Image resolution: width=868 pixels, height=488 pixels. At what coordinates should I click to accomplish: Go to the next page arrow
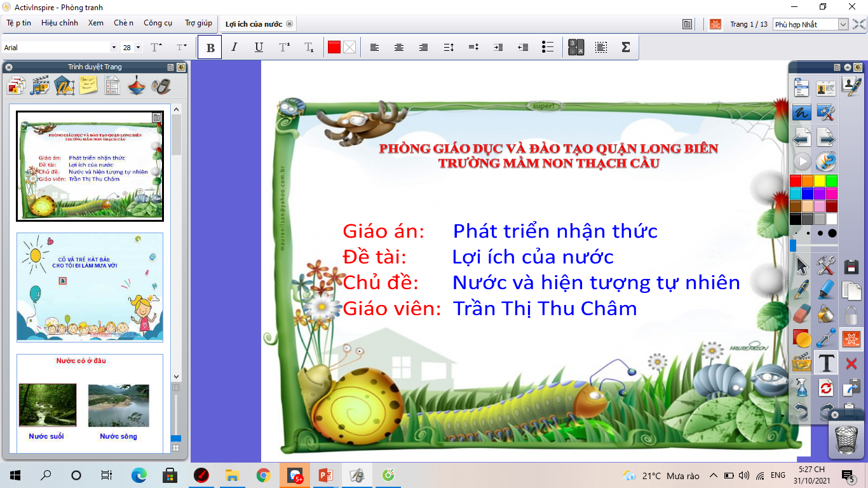coord(826,137)
